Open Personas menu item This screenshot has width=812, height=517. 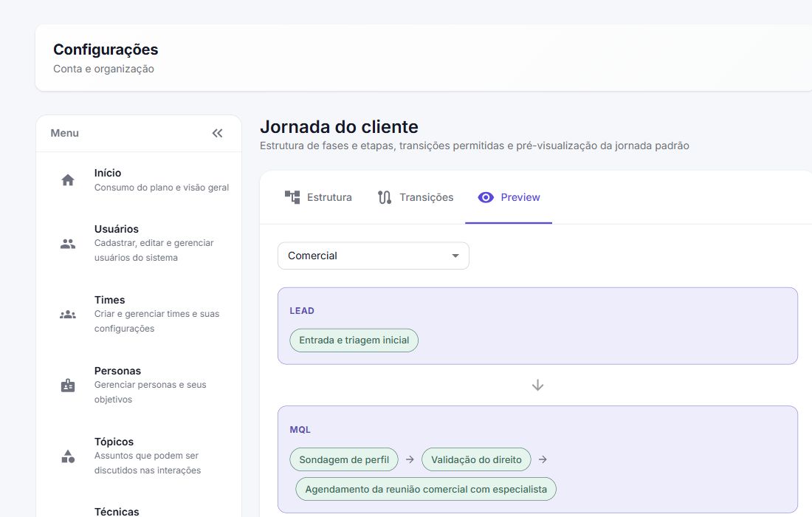pyautogui.click(x=139, y=386)
